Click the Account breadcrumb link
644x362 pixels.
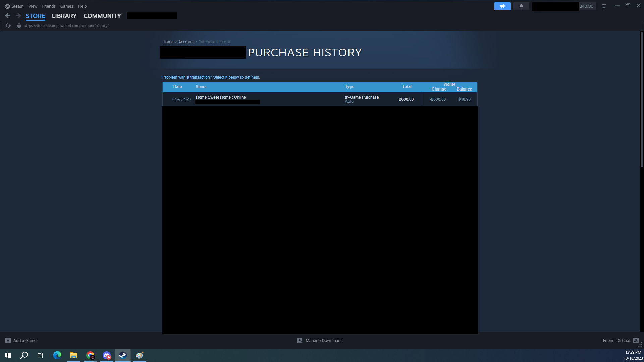coord(186,42)
